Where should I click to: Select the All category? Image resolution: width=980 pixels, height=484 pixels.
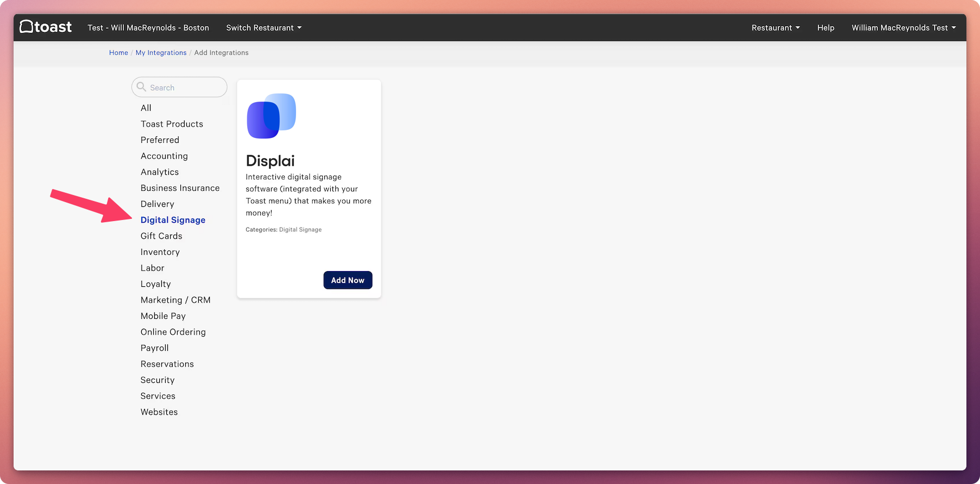(146, 108)
